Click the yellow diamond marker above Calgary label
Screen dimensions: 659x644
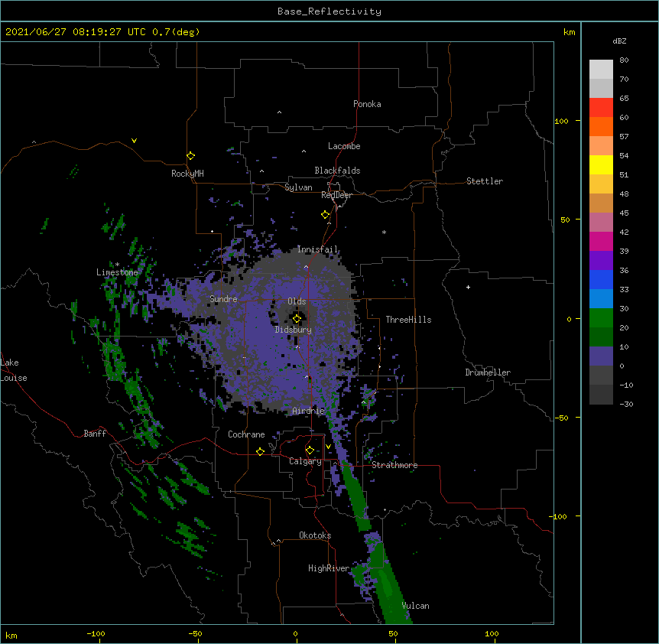(310, 450)
